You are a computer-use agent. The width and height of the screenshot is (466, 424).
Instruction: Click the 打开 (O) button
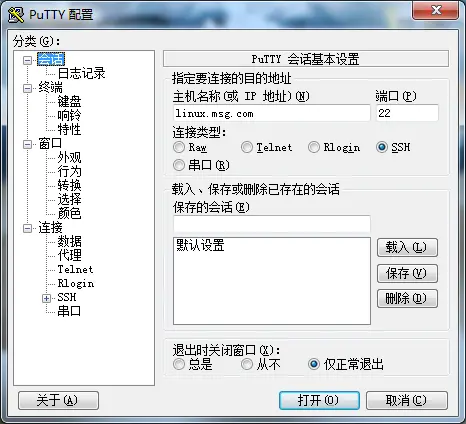[319, 400]
